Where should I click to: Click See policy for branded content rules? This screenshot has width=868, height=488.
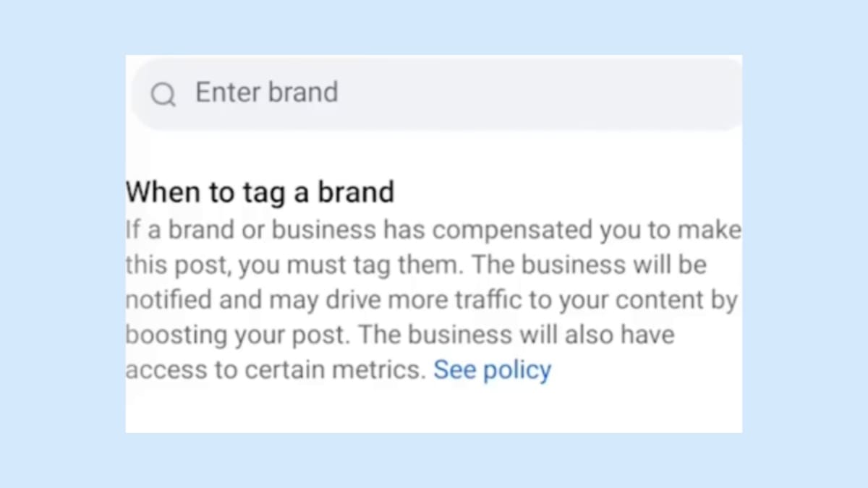(x=492, y=369)
